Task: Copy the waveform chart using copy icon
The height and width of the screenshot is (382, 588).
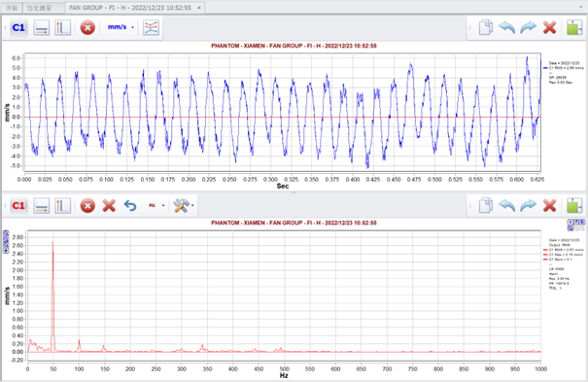Action: [x=486, y=27]
